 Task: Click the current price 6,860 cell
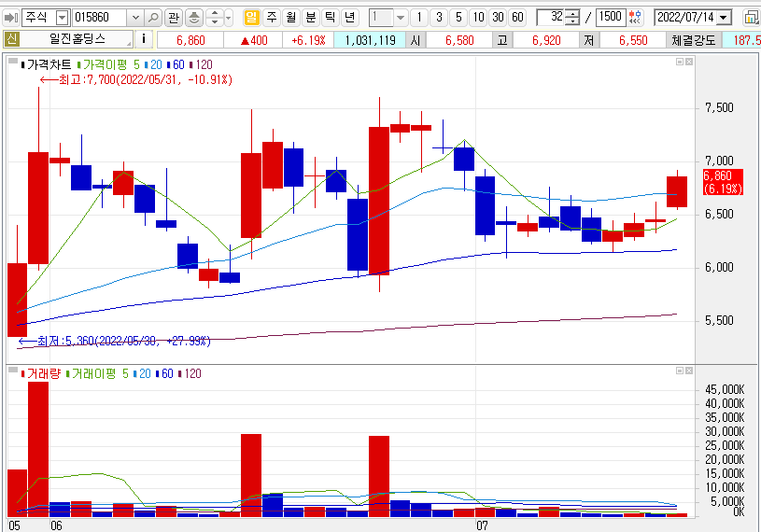(190, 40)
